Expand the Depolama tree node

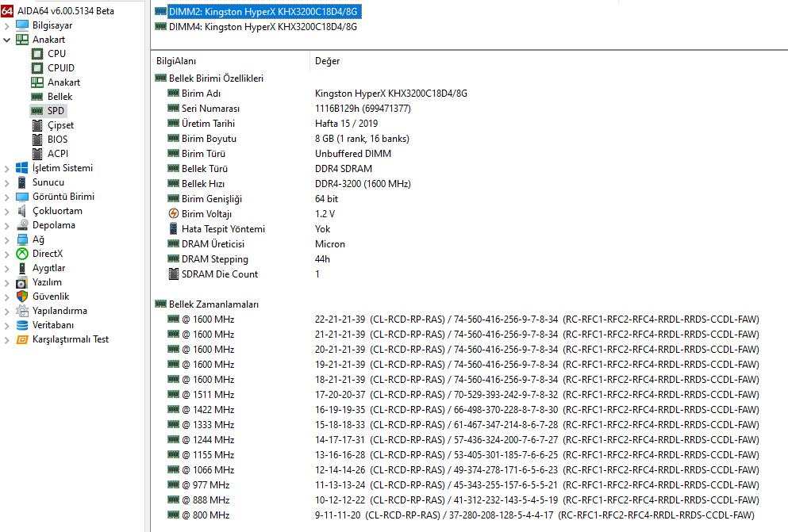[x=7, y=226]
